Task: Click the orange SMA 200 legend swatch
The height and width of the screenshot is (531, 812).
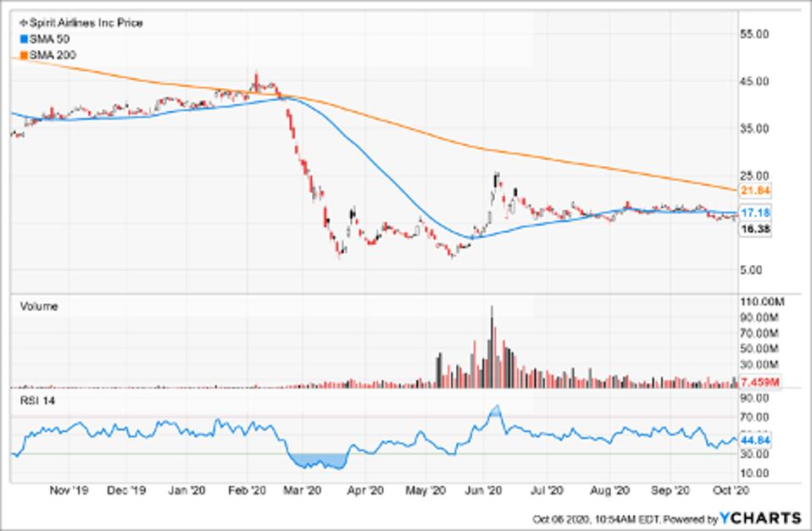Action: [x=24, y=55]
